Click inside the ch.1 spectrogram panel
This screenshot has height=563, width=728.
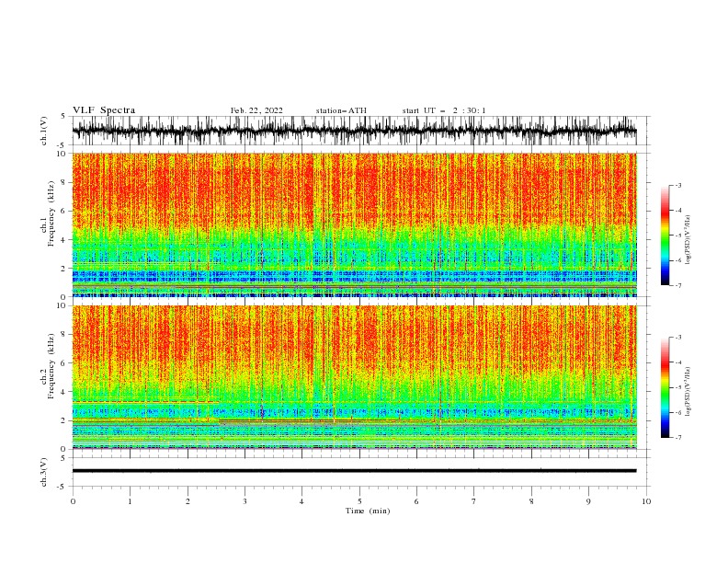[354, 224]
